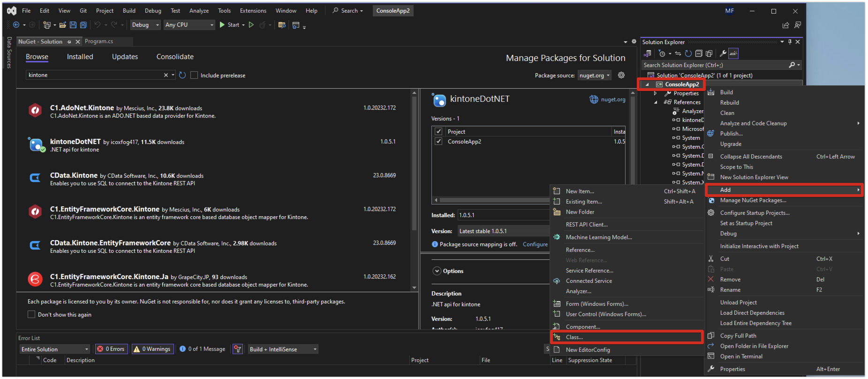
Task: Open the nuget.org package source dropdown
Action: pyautogui.click(x=595, y=76)
